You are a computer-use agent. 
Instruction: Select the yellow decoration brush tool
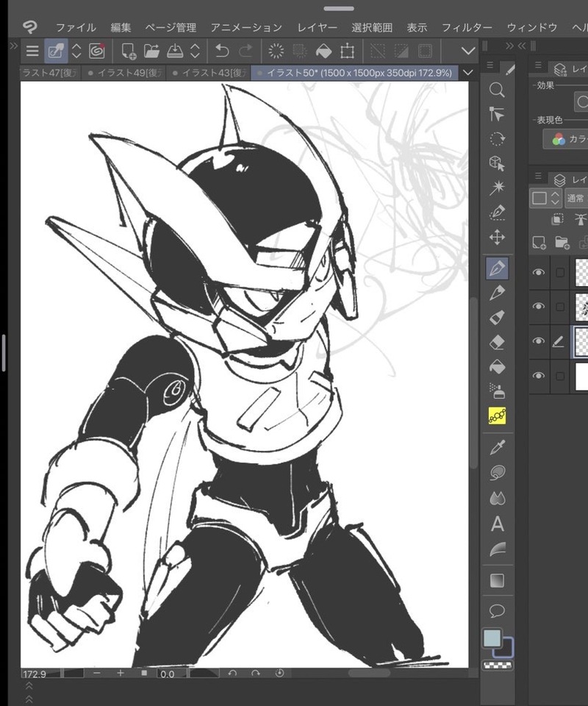coord(497,416)
